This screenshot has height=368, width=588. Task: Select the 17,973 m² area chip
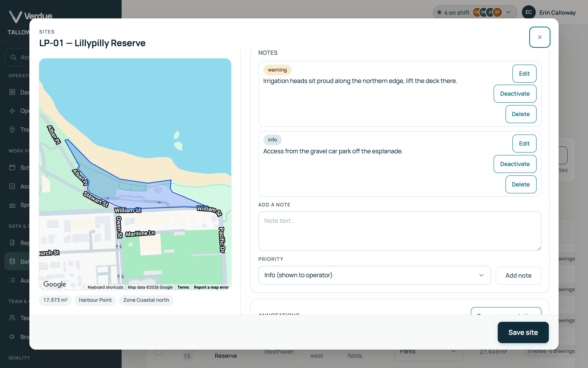(x=55, y=300)
